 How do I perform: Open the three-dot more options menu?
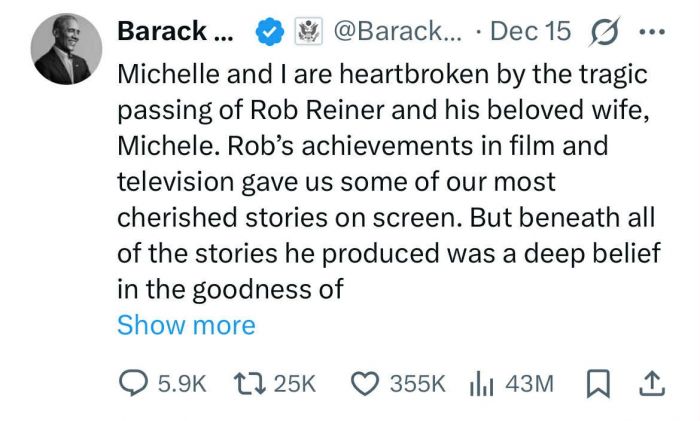651,31
